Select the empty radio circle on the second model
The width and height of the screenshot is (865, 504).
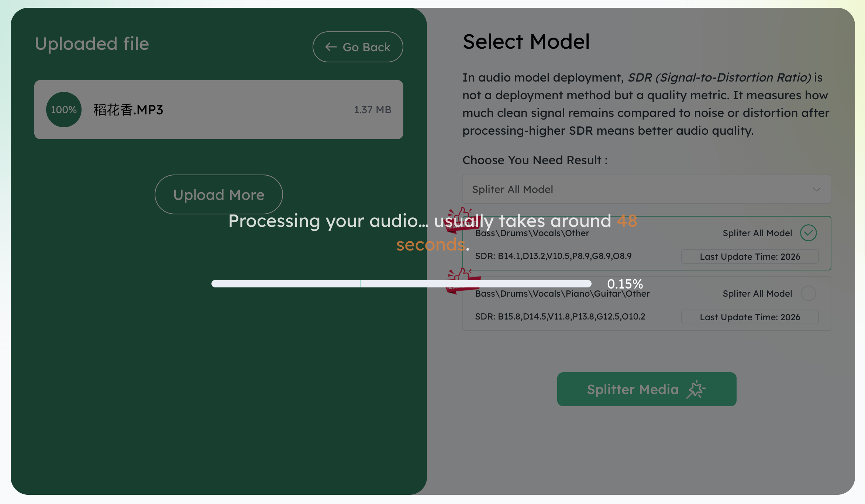pos(808,293)
